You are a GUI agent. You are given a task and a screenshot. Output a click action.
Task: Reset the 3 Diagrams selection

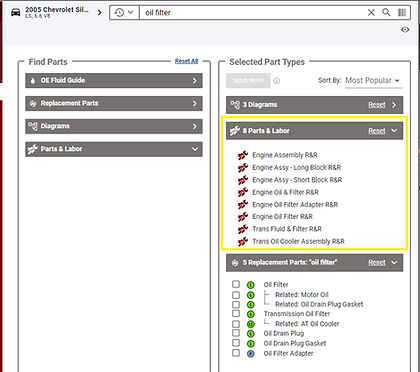point(377,105)
